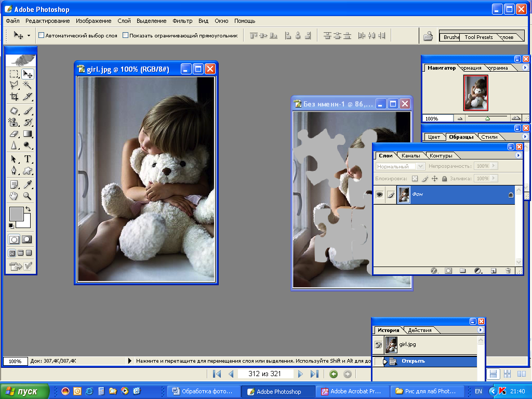Select the Type tool
The width and height of the screenshot is (532, 399).
tap(27, 159)
